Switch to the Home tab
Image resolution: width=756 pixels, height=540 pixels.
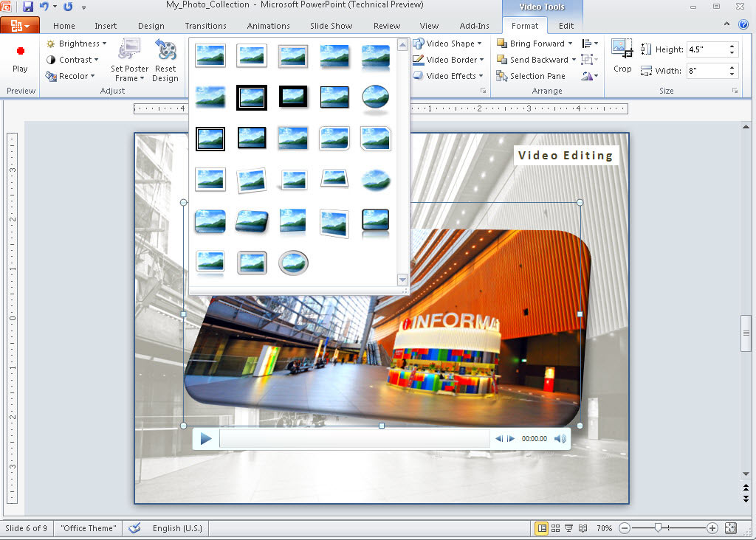pos(64,26)
